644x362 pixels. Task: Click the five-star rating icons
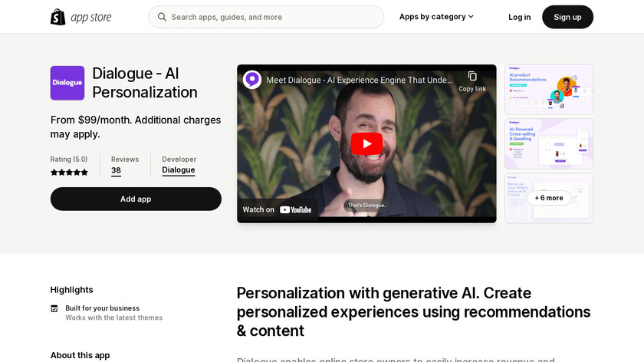pos(69,172)
